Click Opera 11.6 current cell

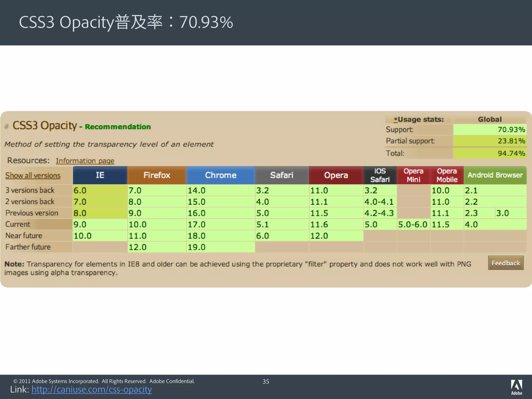point(336,224)
